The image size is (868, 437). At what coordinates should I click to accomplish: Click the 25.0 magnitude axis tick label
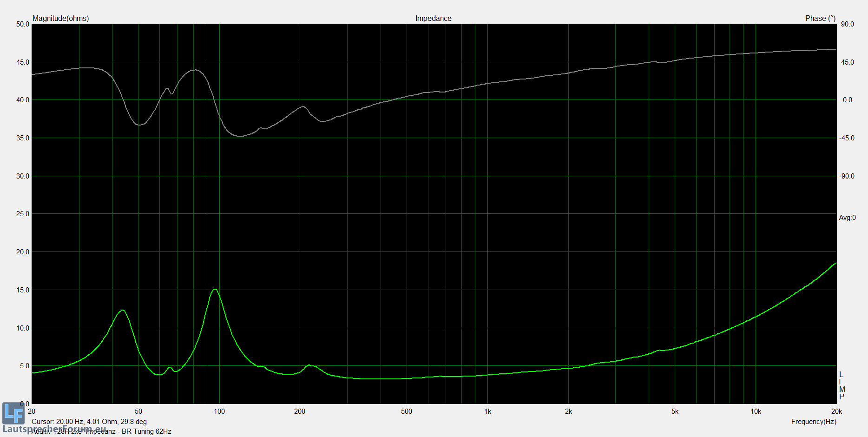(22, 214)
